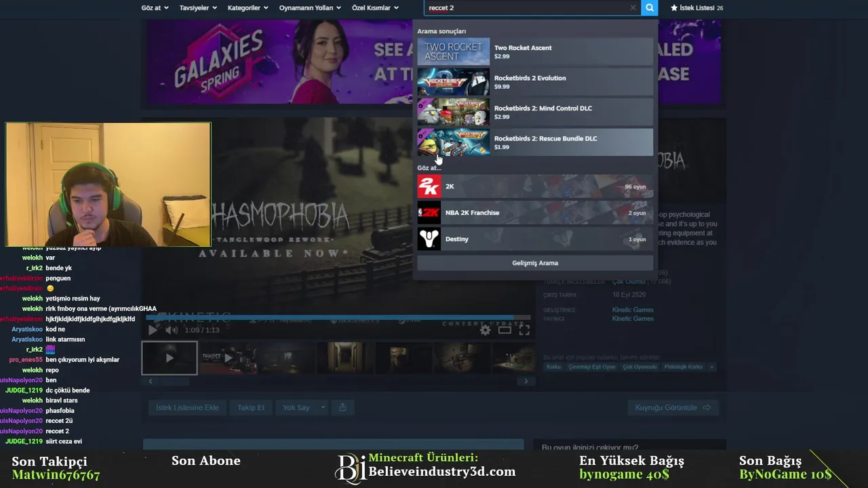The image size is (868, 488).
Task: Toggle theater mode on the video player
Action: click(x=505, y=330)
